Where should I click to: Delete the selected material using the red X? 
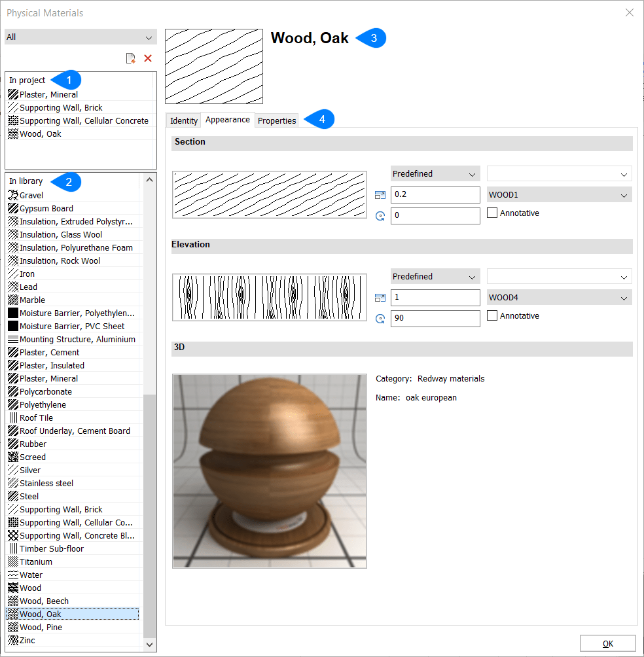tap(148, 58)
